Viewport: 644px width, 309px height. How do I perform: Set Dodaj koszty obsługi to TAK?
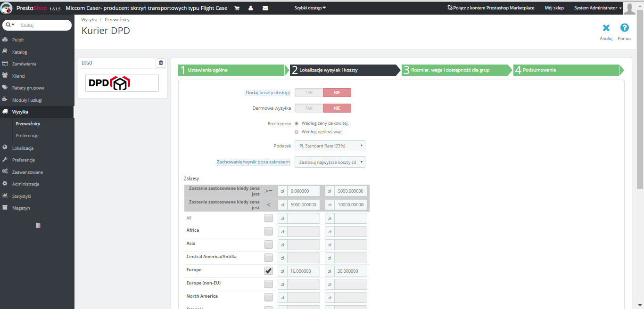(309, 93)
